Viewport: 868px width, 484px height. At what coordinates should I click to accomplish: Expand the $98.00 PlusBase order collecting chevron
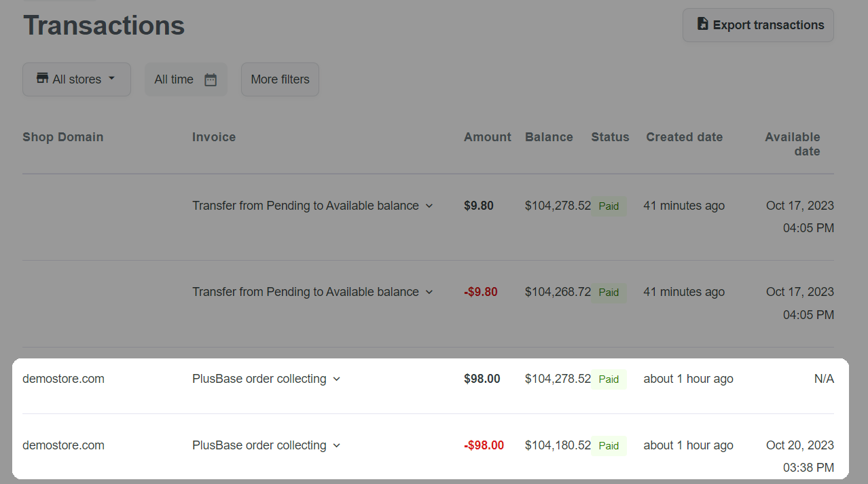[336, 379]
